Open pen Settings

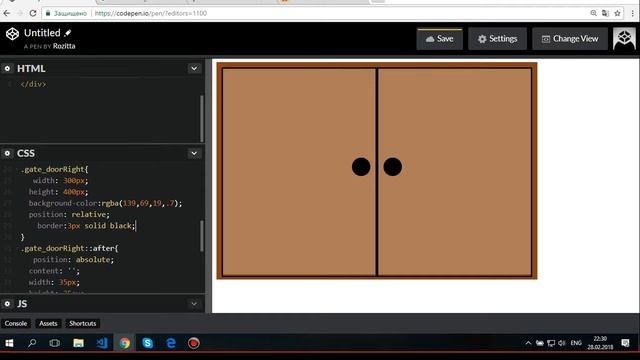pyautogui.click(x=498, y=39)
